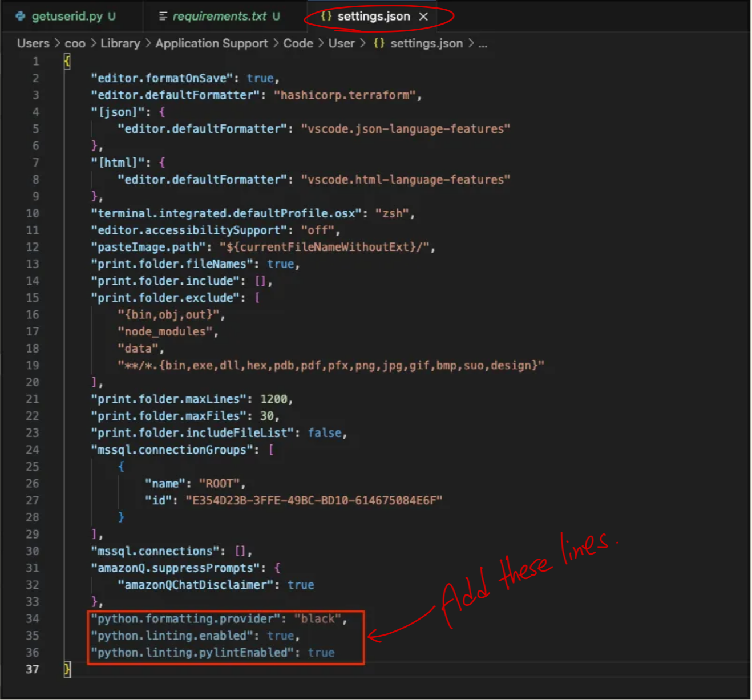The width and height of the screenshot is (752, 700).
Task: Select settings.json in the breadcrumb path
Action: (426, 43)
